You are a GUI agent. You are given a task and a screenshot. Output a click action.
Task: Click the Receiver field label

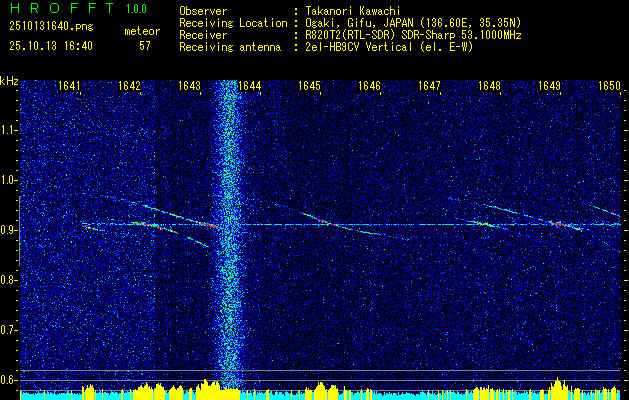pyautogui.click(x=203, y=35)
